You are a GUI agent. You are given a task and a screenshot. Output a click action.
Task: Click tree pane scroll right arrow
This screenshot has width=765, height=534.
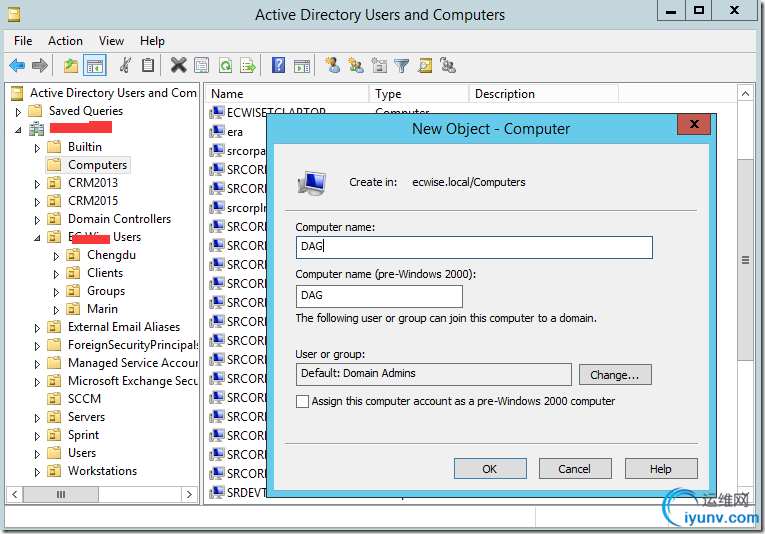[x=189, y=494]
